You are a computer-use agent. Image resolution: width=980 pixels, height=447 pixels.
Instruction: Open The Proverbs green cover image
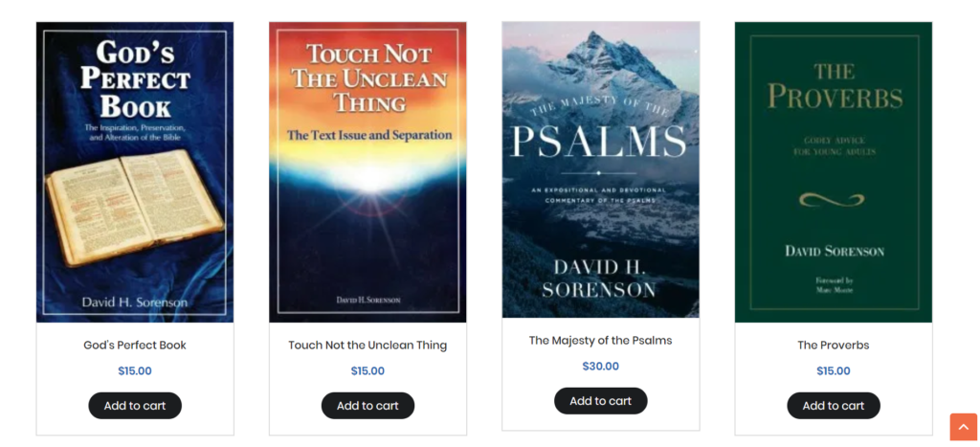click(x=834, y=172)
